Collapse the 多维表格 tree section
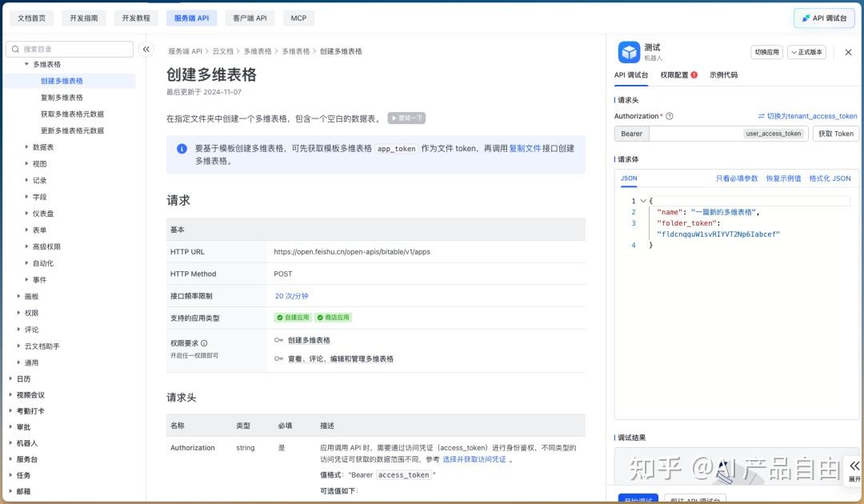 tap(26, 65)
